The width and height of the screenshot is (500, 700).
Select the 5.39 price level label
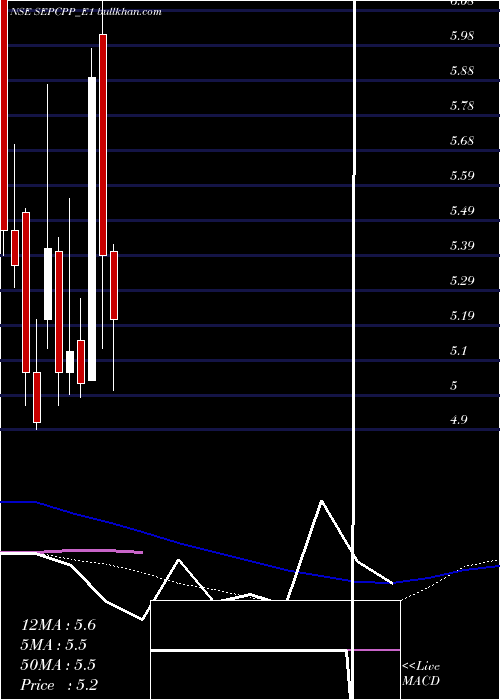462,246
